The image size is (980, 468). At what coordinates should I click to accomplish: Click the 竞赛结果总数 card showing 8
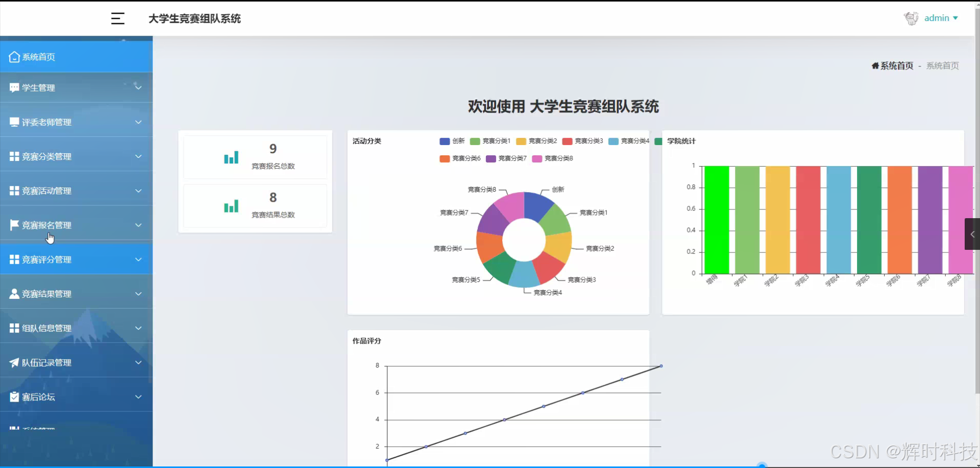point(255,206)
